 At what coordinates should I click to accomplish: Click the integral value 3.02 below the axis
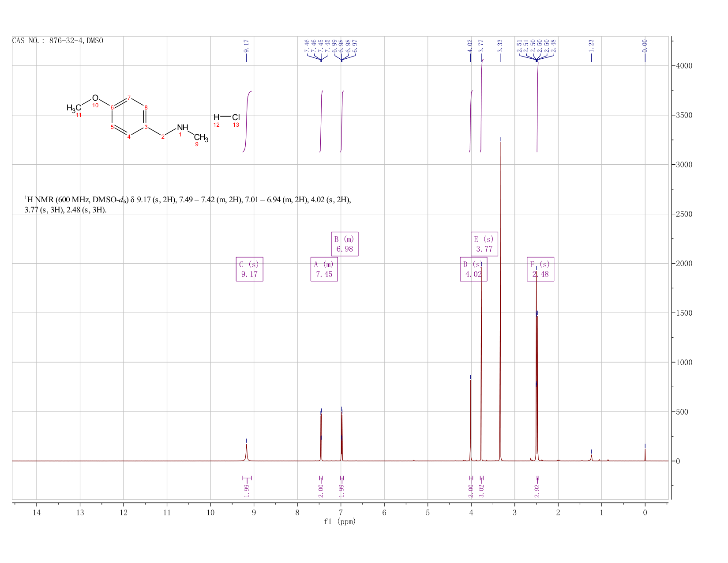[481, 491]
